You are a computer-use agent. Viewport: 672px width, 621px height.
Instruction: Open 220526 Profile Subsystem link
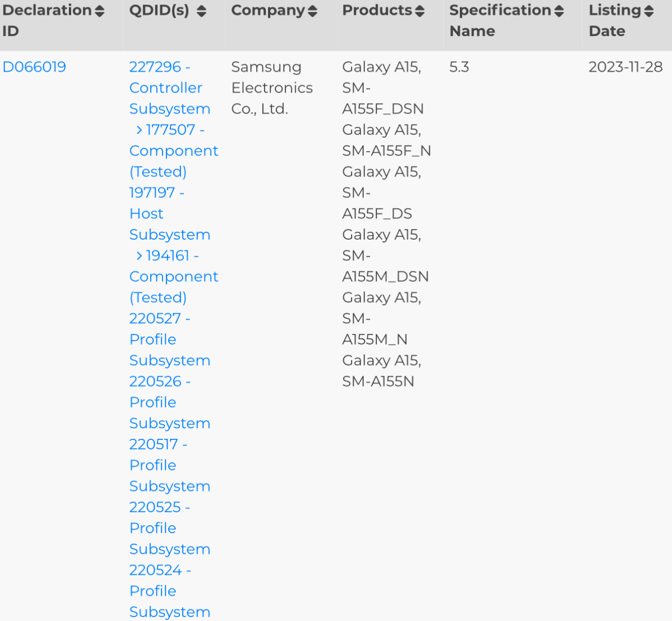pos(169,402)
